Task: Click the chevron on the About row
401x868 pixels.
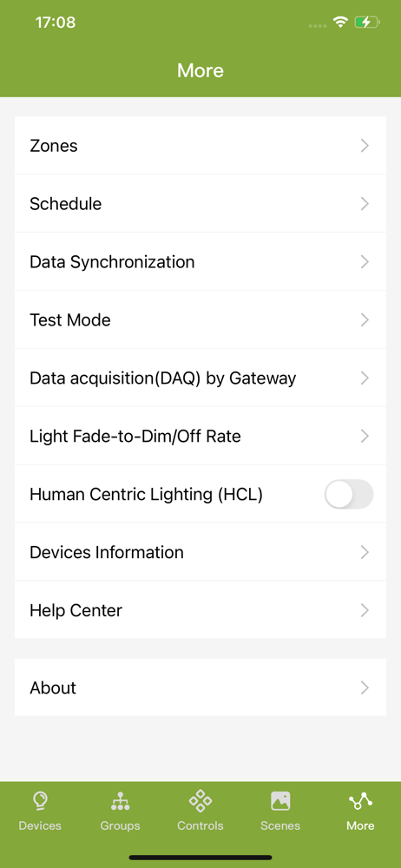Action: (365, 687)
